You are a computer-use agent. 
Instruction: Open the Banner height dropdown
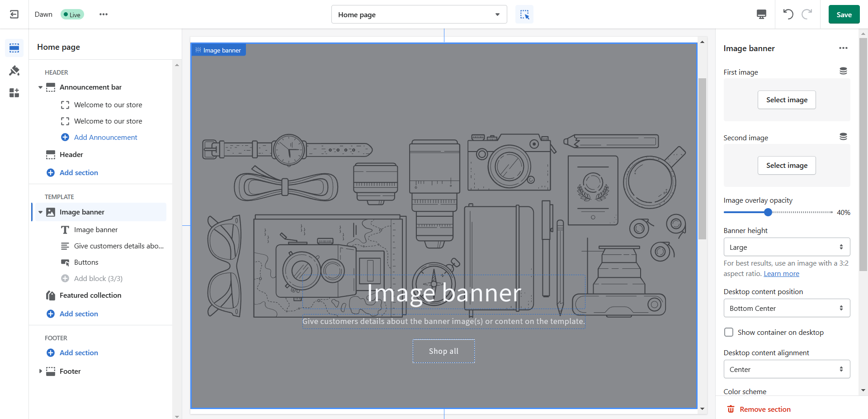787,247
